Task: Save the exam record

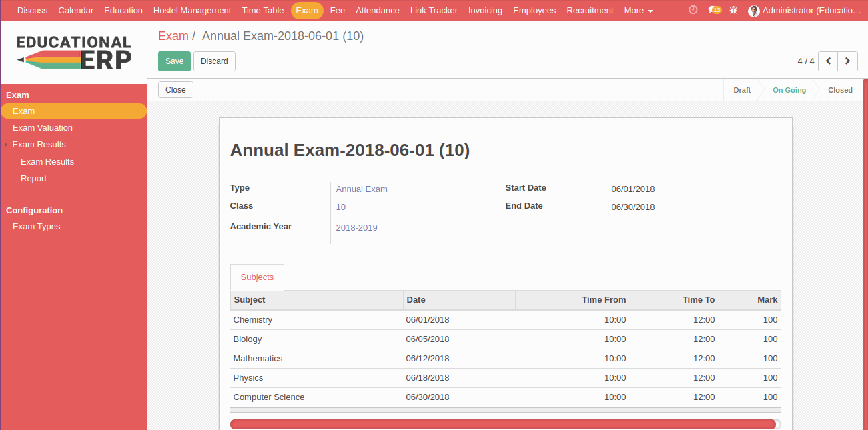Action: coord(174,61)
